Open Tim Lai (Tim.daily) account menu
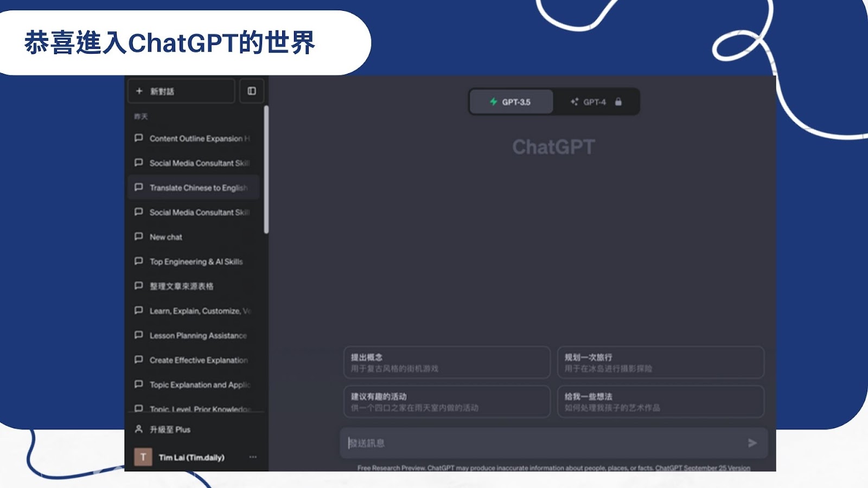 (x=195, y=457)
